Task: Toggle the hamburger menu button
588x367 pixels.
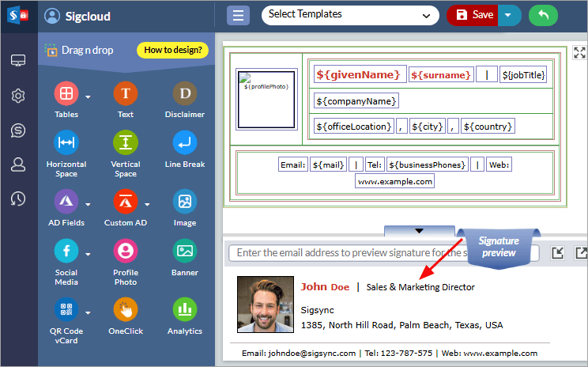Action: (x=238, y=15)
